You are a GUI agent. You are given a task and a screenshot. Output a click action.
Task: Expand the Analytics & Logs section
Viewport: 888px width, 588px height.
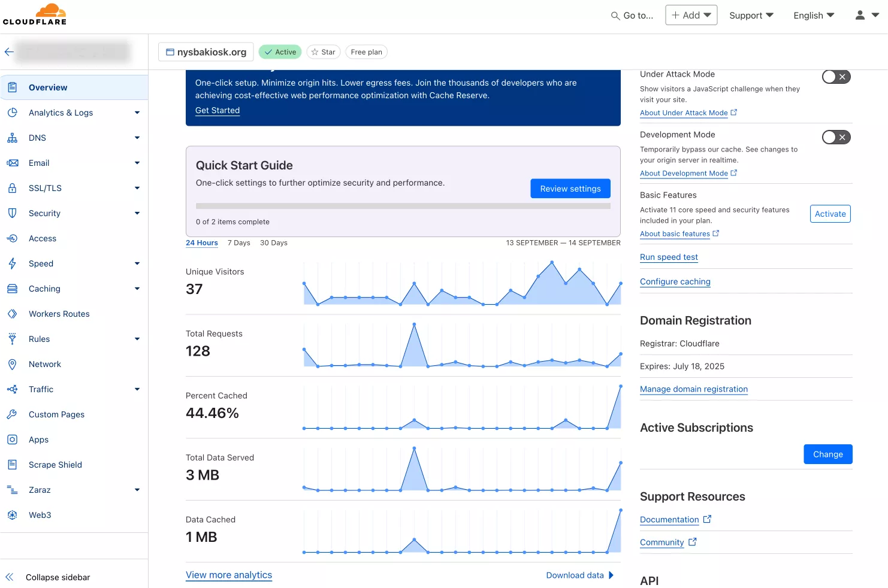[x=137, y=113]
